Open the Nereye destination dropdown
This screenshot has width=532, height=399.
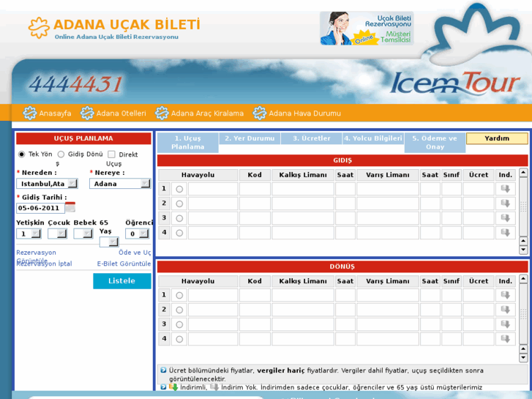pyautogui.click(x=120, y=184)
